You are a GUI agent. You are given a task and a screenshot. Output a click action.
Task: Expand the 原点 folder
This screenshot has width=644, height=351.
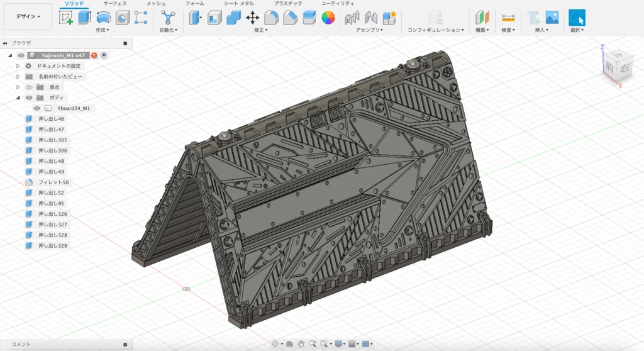(18, 87)
